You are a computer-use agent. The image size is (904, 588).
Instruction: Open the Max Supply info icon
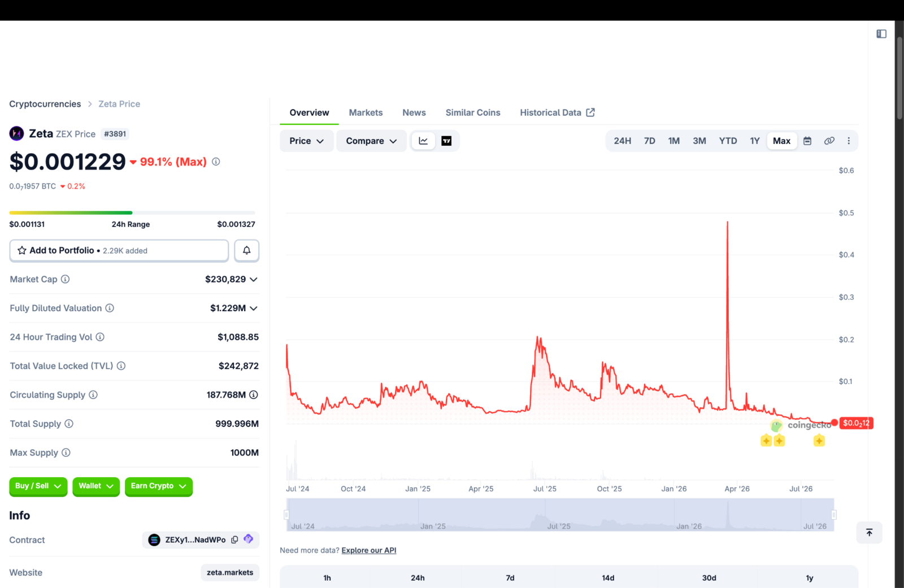[x=66, y=452]
